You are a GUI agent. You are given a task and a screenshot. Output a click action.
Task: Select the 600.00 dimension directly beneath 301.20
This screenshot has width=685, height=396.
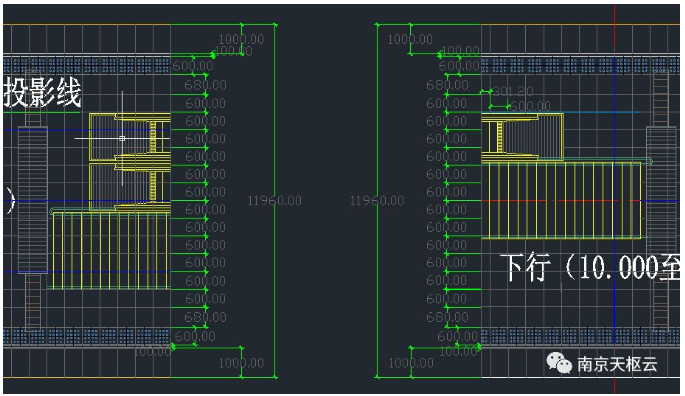point(530,106)
